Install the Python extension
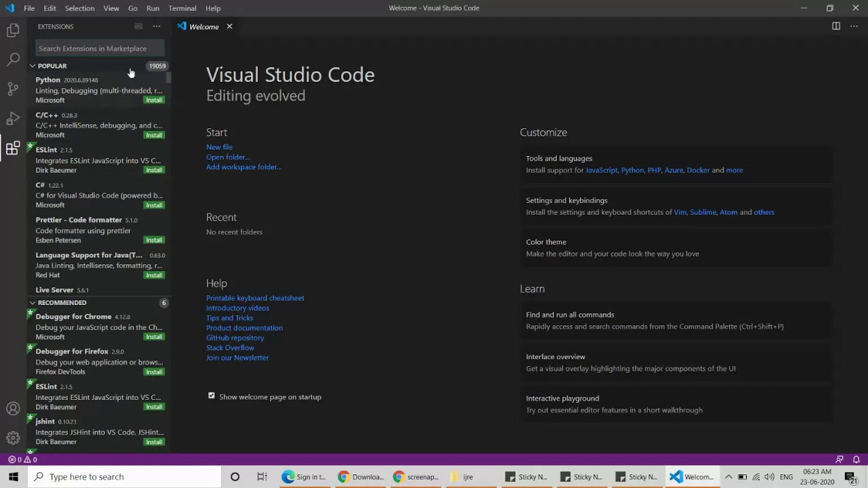 [x=154, y=100]
